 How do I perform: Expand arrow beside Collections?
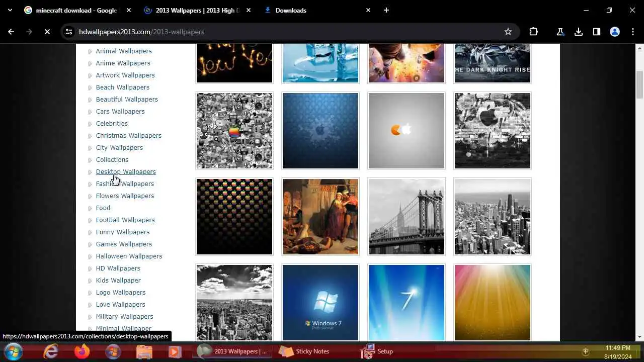coord(90,160)
